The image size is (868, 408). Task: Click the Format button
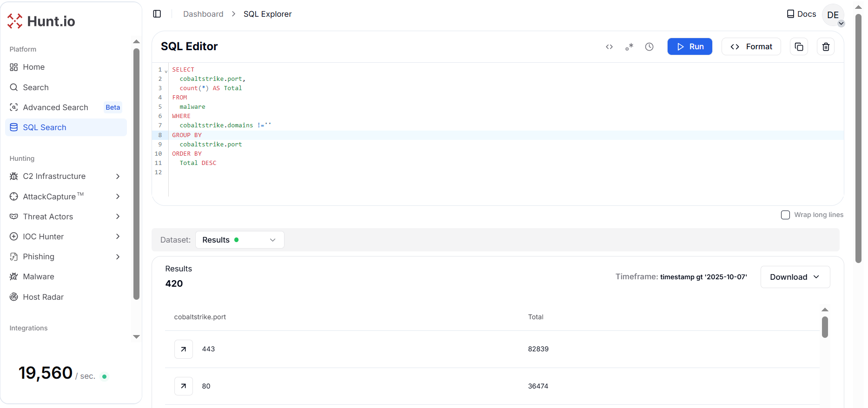pos(751,46)
